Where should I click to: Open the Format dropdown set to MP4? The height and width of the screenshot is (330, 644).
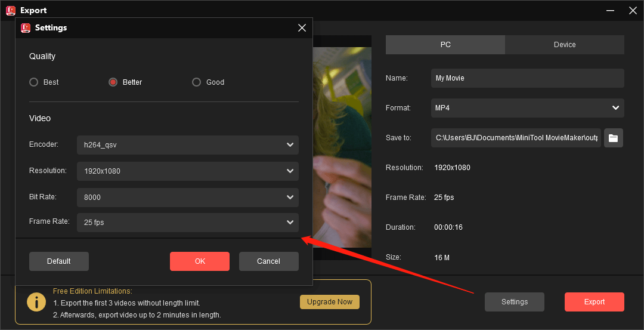coord(527,108)
